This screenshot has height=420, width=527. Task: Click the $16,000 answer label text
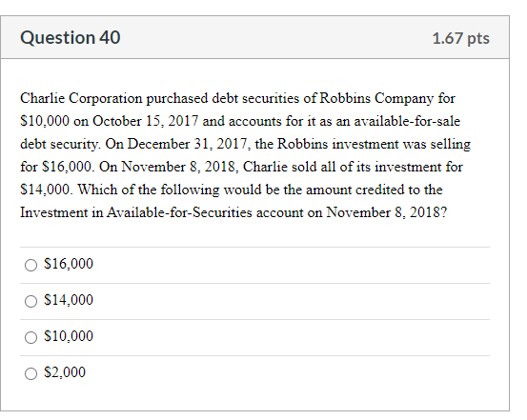(x=69, y=264)
